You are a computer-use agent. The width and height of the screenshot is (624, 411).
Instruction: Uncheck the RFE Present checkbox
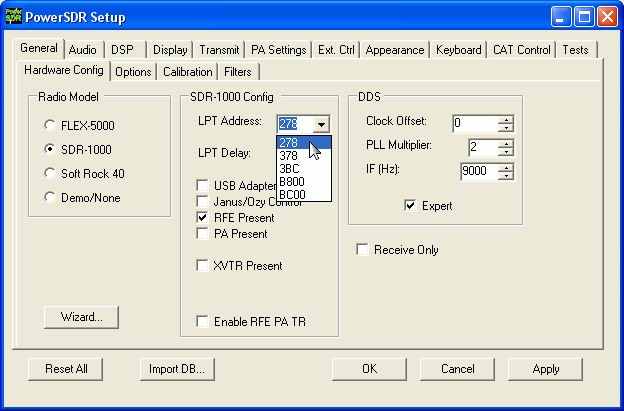tap(203, 217)
